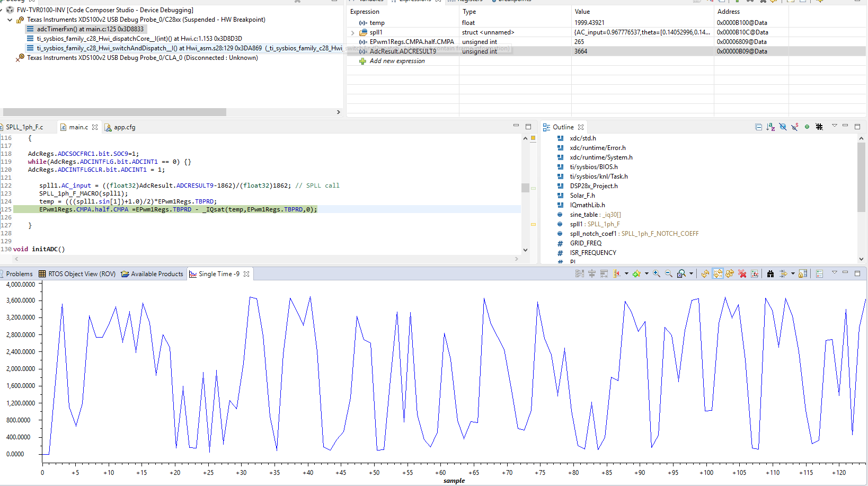Close the main.c editor tab
Screen dimensions: 868x486
click(x=95, y=127)
